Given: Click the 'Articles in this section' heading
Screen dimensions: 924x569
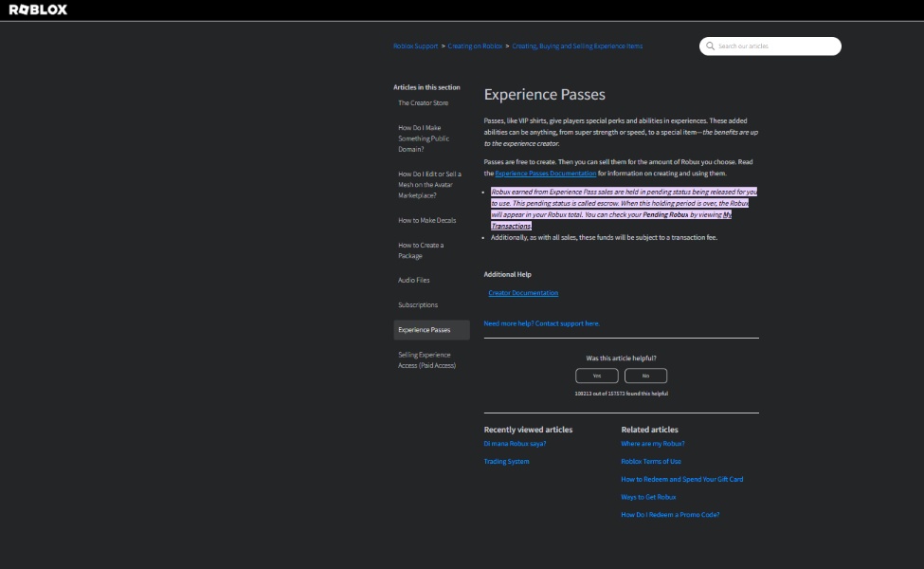Looking at the screenshot, I should coord(426,87).
